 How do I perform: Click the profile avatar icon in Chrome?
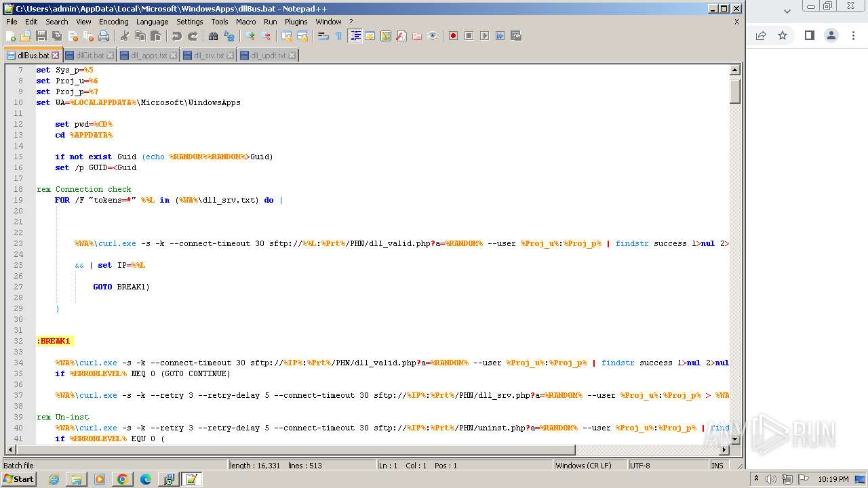point(831,35)
